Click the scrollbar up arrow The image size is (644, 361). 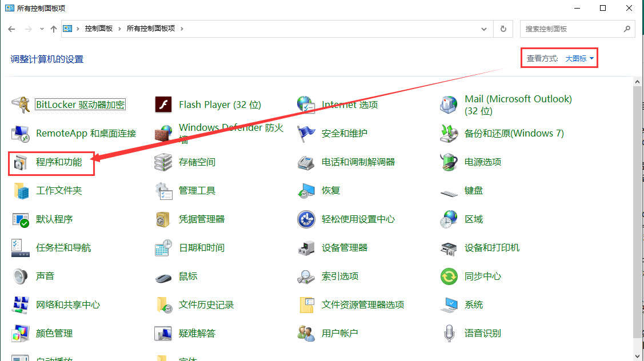637,82
